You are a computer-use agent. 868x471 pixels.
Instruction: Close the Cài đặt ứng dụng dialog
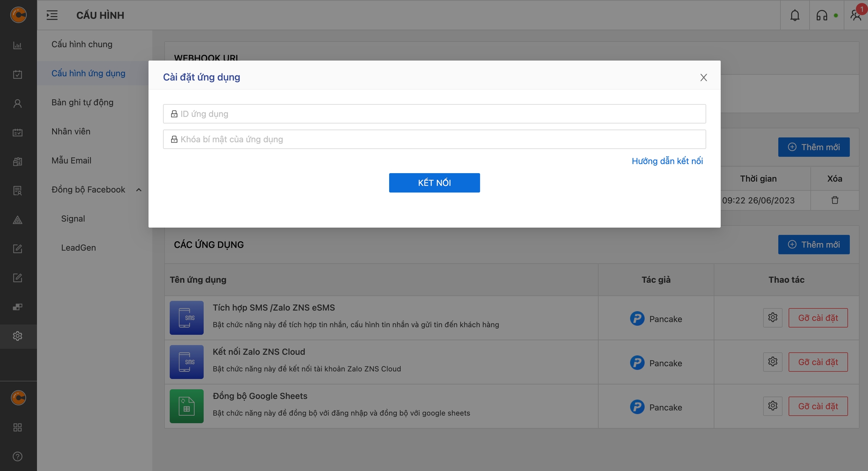tap(703, 78)
